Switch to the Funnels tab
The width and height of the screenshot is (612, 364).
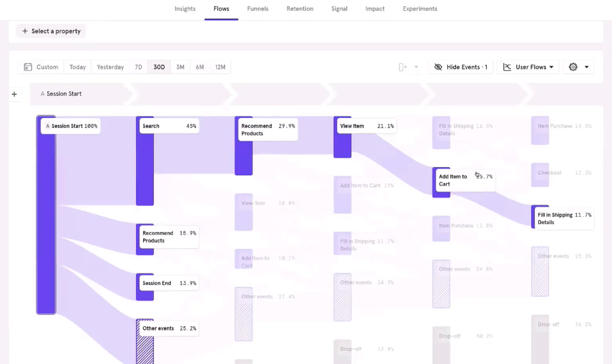[x=257, y=8]
